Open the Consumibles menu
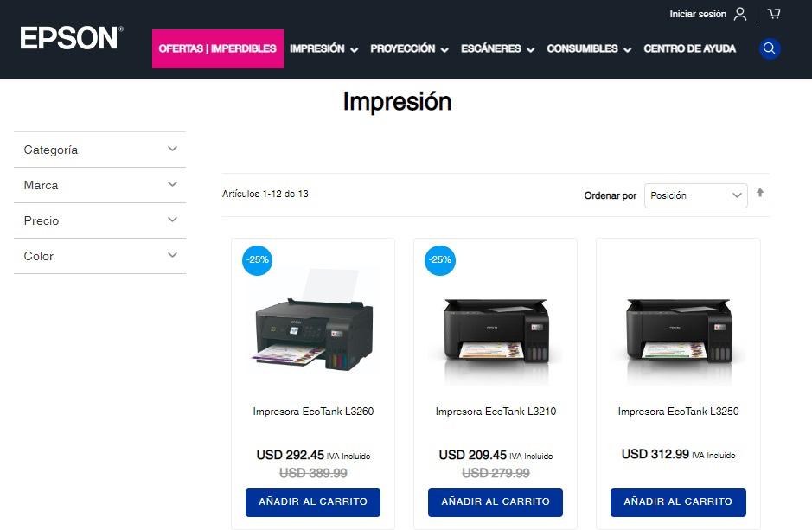This screenshot has width=812, height=530. pyautogui.click(x=589, y=48)
